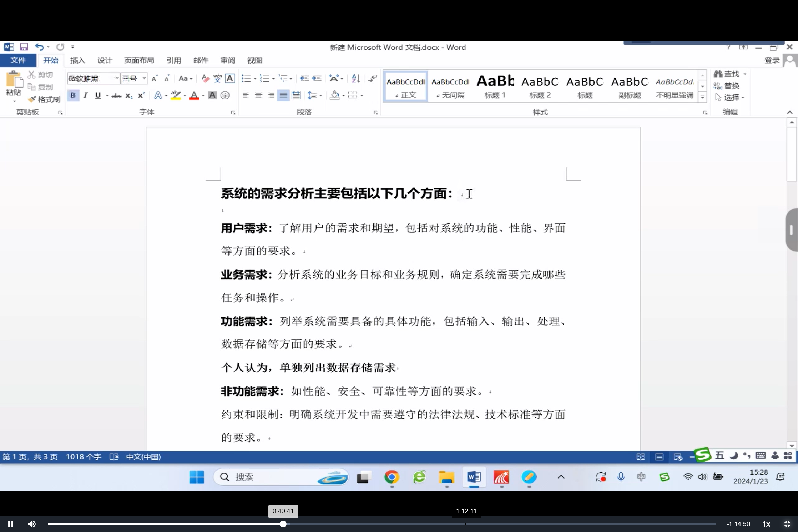Click the strikethrough abc icon
The image size is (798, 532).
click(116, 96)
